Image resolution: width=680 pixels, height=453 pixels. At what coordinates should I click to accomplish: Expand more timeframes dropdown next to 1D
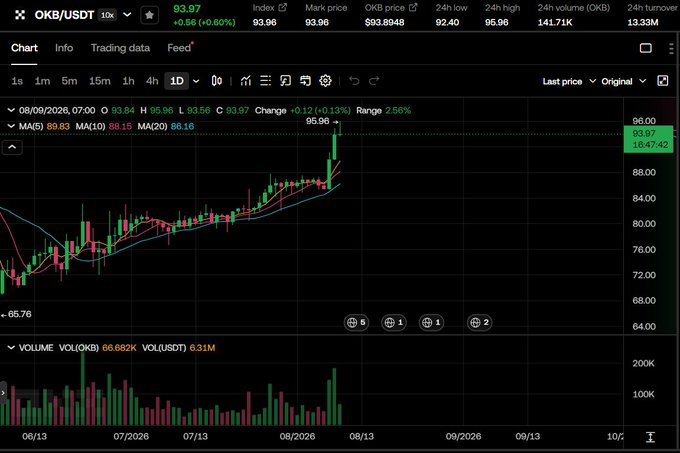(x=196, y=81)
